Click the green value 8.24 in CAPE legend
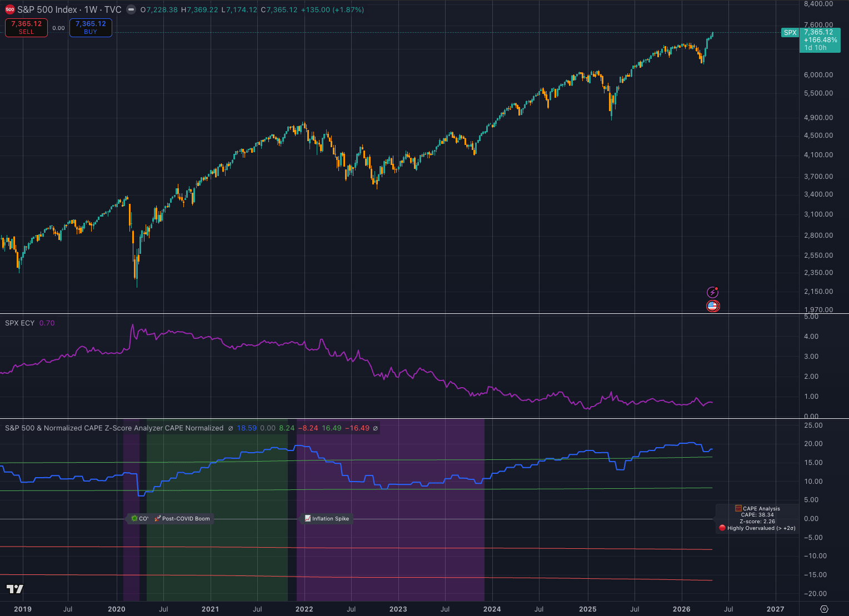The width and height of the screenshot is (849, 616). 287,428
